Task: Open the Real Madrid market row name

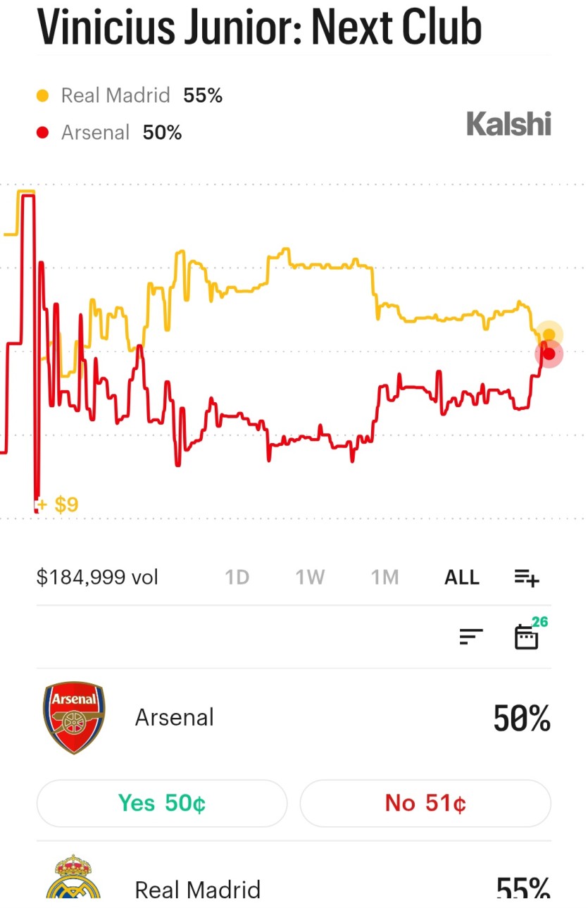Action: coord(198,889)
